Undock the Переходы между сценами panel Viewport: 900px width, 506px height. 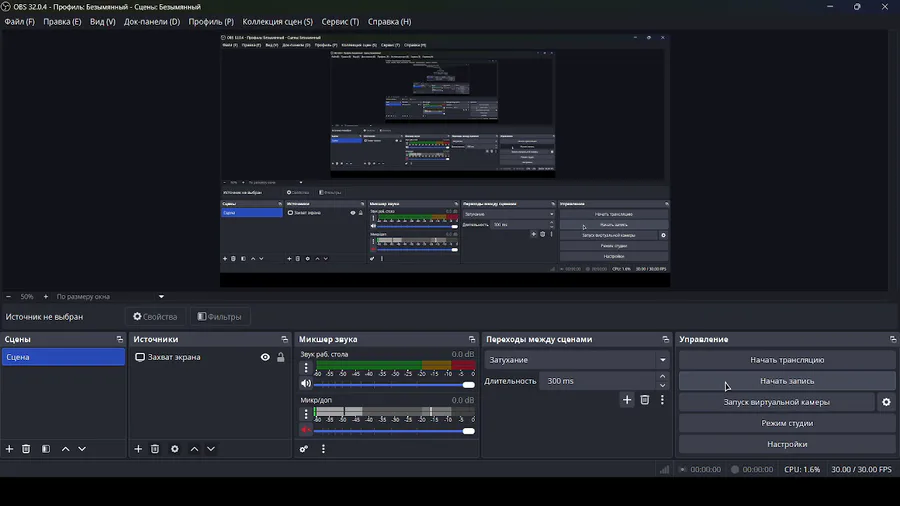[x=665, y=339]
